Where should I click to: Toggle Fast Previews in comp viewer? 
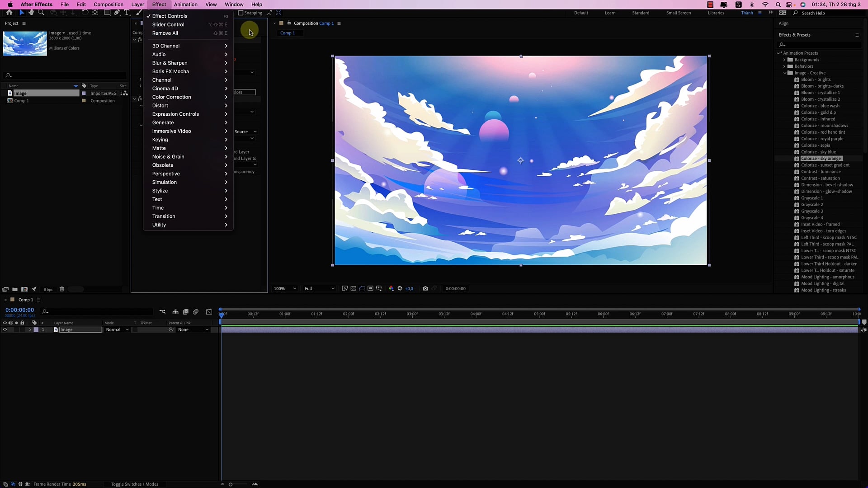[345, 289]
